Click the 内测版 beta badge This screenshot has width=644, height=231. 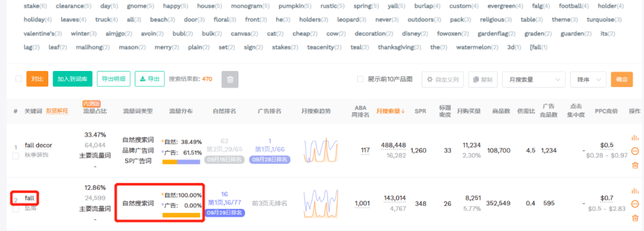pos(92,104)
